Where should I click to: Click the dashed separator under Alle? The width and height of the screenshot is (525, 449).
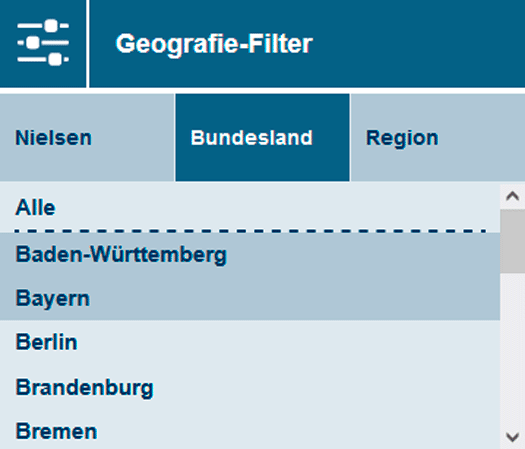pos(250,231)
